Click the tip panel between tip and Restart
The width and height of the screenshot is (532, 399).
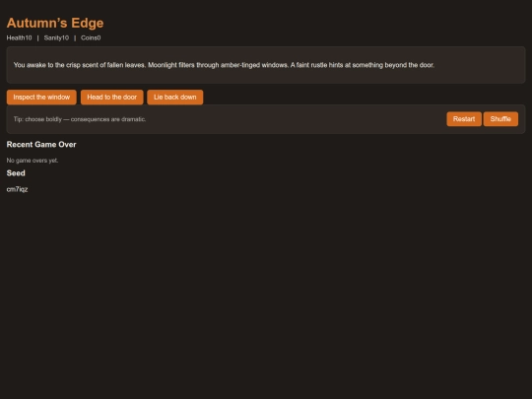click(296, 119)
